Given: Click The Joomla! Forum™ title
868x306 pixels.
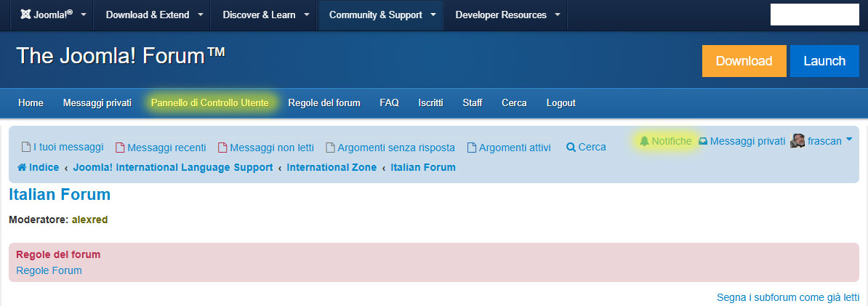Looking at the screenshot, I should pyautogui.click(x=121, y=57).
